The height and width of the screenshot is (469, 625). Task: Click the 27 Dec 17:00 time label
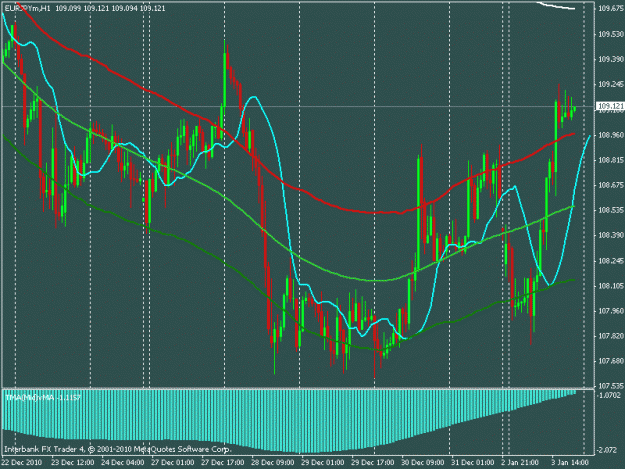(x=223, y=463)
